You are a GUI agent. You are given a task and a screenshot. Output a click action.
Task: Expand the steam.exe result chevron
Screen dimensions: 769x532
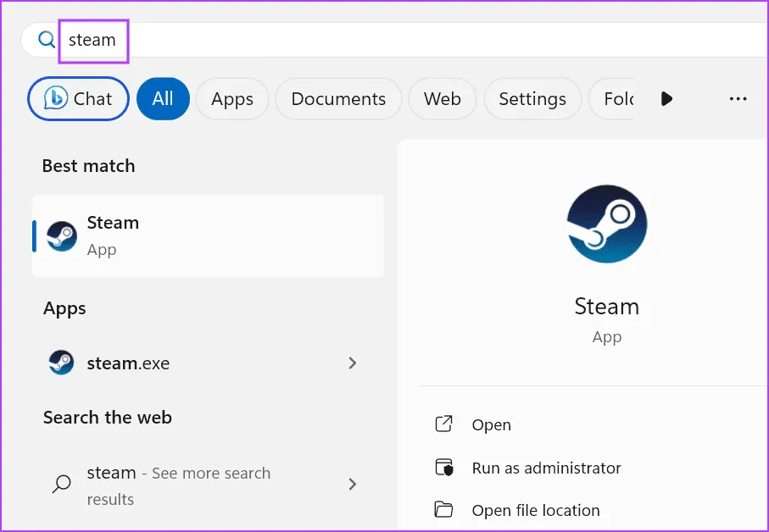353,363
